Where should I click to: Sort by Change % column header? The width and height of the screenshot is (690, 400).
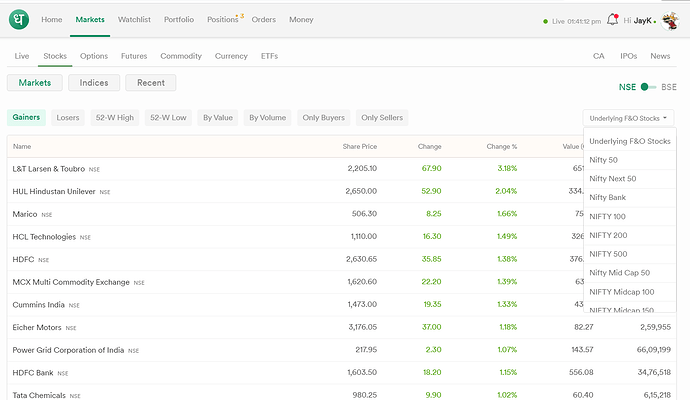[x=502, y=147]
